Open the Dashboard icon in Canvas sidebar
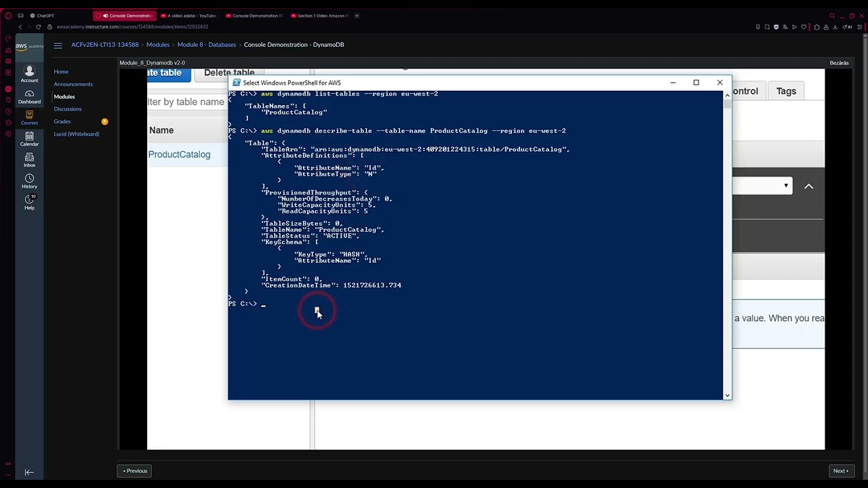 29,96
